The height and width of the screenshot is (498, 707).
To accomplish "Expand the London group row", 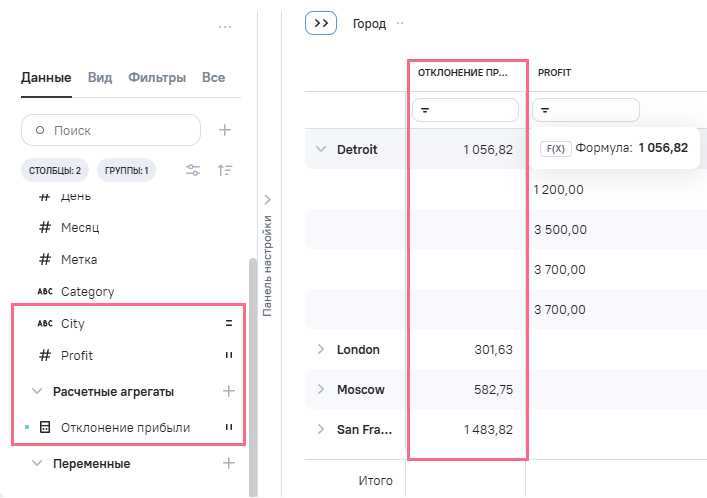I will pos(321,349).
